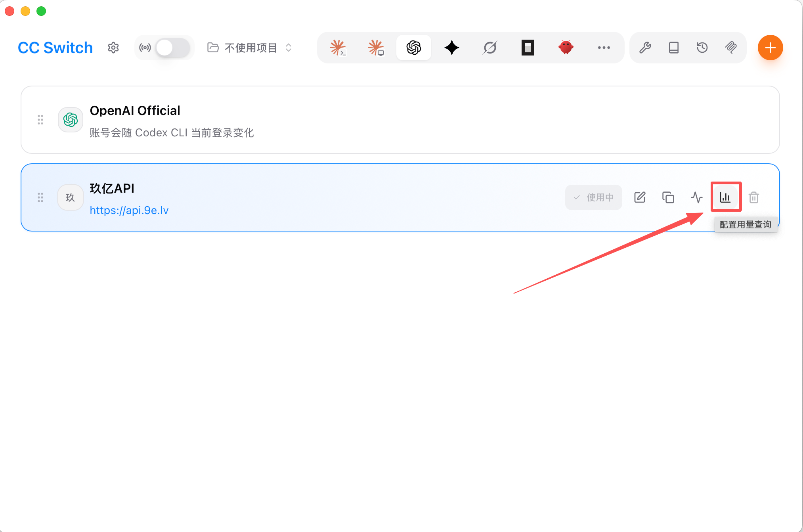Minimize window with yellow button
Image resolution: width=803 pixels, height=532 pixels.
(25, 11)
